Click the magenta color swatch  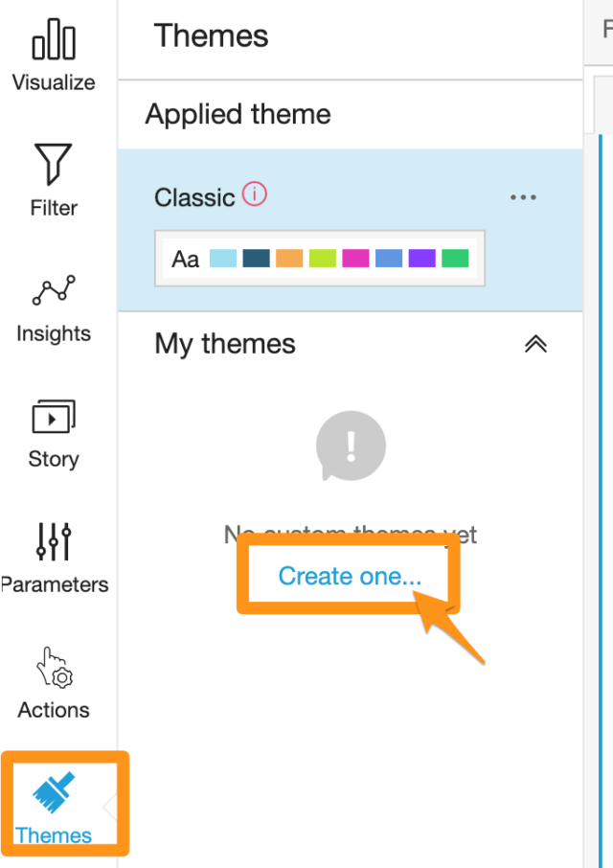click(355, 258)
